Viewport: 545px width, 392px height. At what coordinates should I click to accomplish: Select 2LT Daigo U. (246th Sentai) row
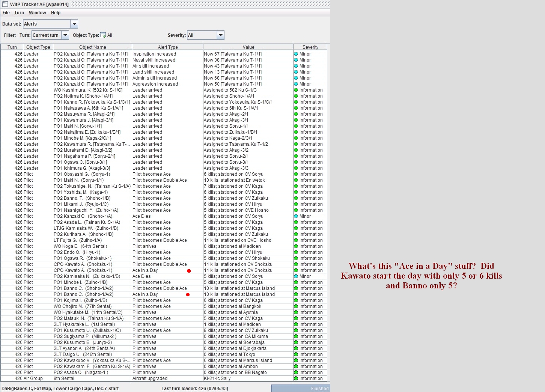[x=164, y=354]
